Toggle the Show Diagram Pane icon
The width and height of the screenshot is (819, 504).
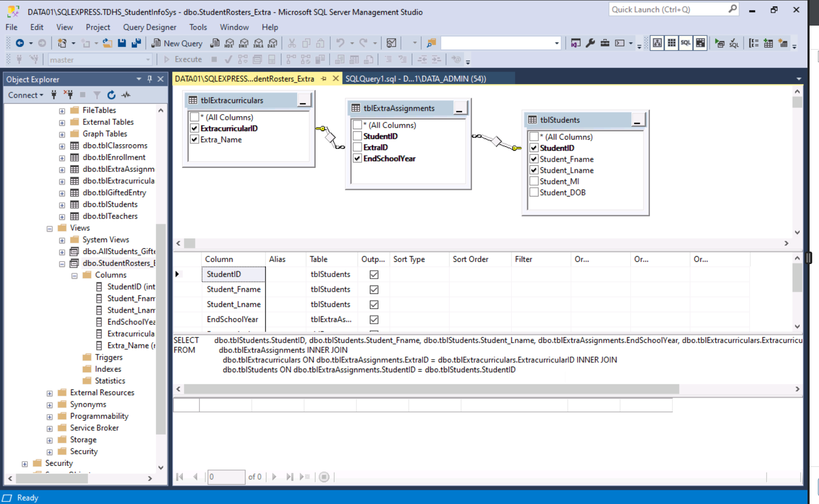(x=657, y=43)
